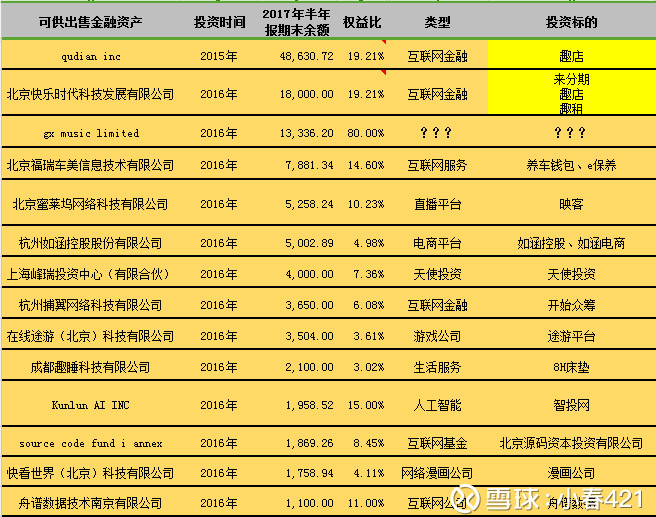
Task: Click the 游戏公司 type cell
Action: (437, 336)
